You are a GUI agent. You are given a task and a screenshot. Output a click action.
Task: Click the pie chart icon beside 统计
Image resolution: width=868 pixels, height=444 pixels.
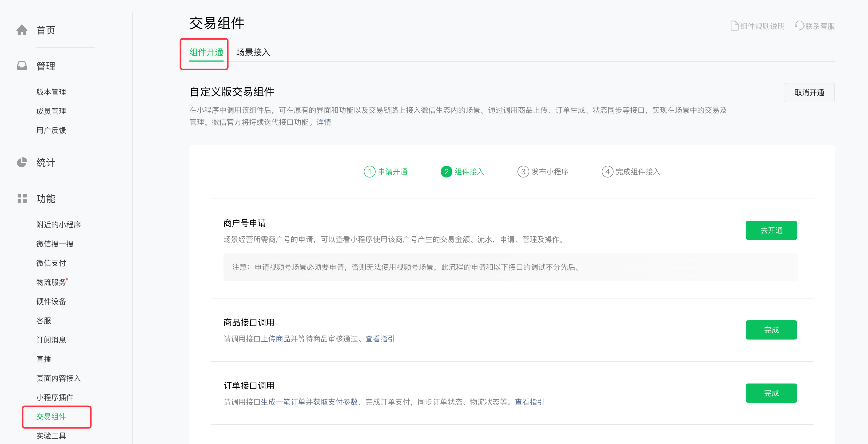(x=22, y=162)
